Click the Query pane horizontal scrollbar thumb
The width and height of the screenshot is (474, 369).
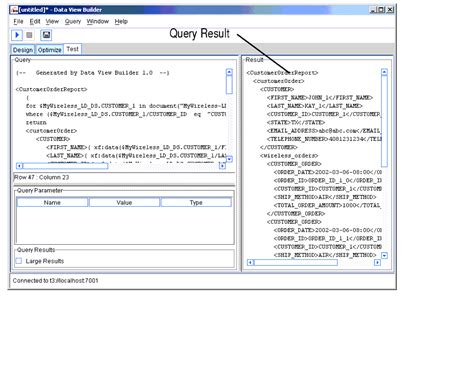point(65,166)
